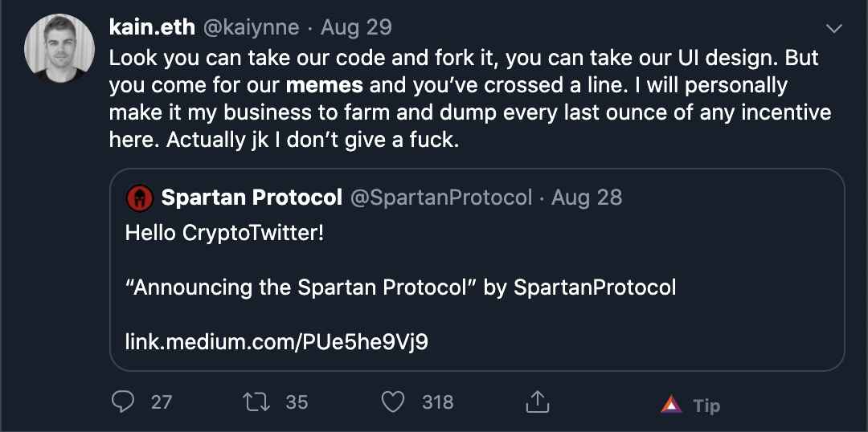Click the 318 likes count
The height and width of the screenshot is (432, 868).
click(437, 401)
